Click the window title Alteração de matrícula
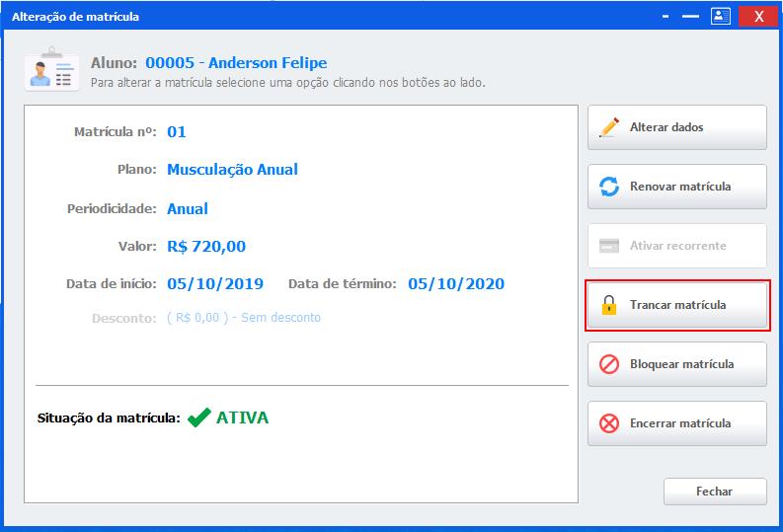Viewport: 783px width, 532px height. pyautogui.click(x=75, y=17)
